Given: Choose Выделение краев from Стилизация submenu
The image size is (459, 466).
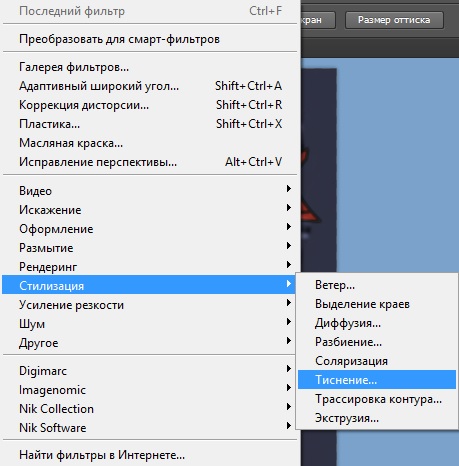Looking at the screenshot, I should tap(377, 304).
